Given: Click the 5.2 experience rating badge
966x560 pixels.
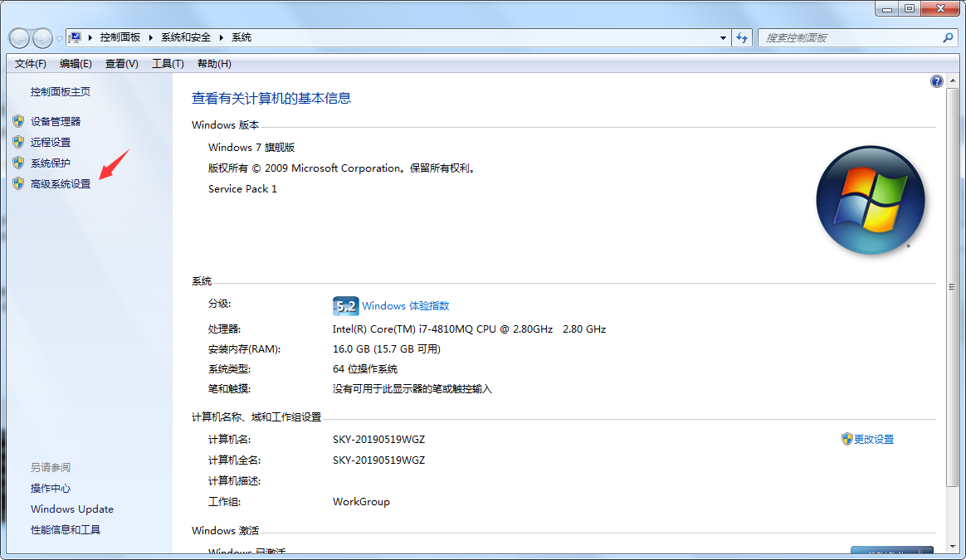Looking at the screenshot, I should pyautogui.click(x=345, y=306).
